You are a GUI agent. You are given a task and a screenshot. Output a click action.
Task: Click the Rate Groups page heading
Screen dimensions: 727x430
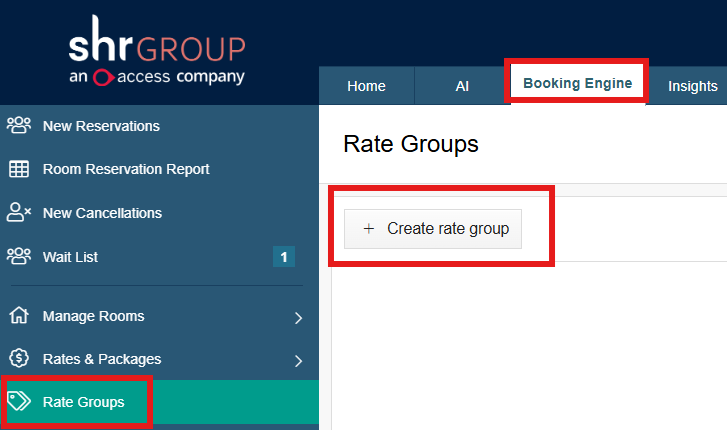[411, 144]
